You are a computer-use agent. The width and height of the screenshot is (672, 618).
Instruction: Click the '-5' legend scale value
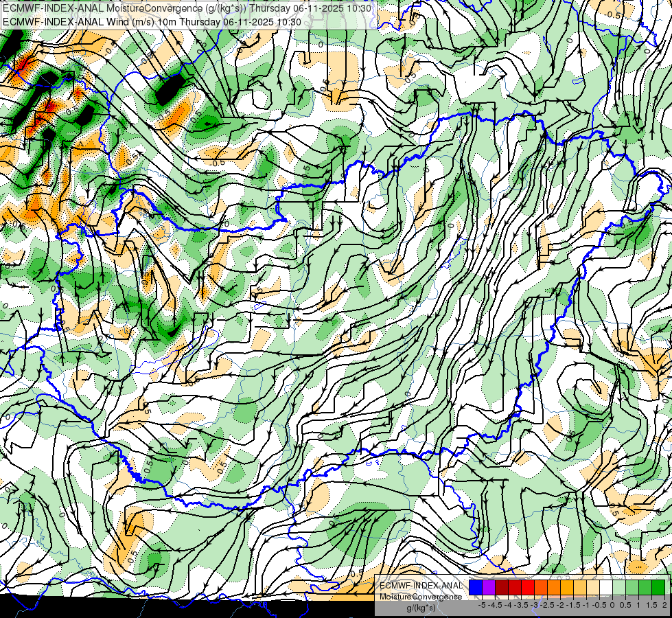(482, 605)
